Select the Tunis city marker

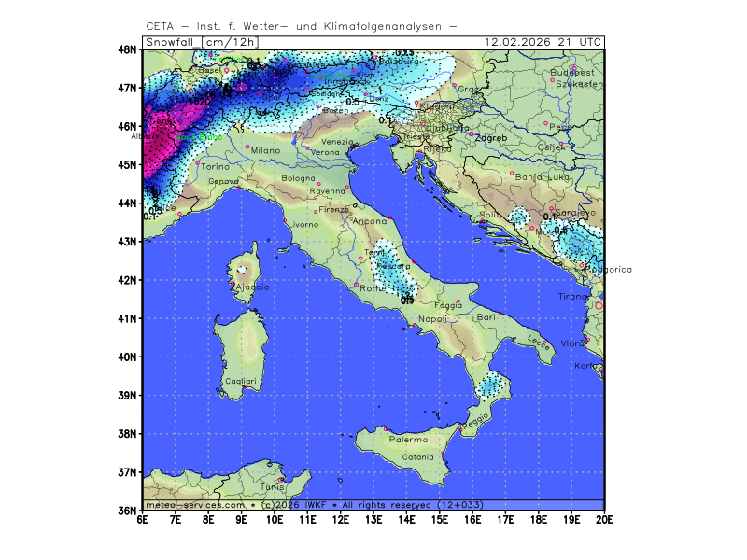coord(280,480)
